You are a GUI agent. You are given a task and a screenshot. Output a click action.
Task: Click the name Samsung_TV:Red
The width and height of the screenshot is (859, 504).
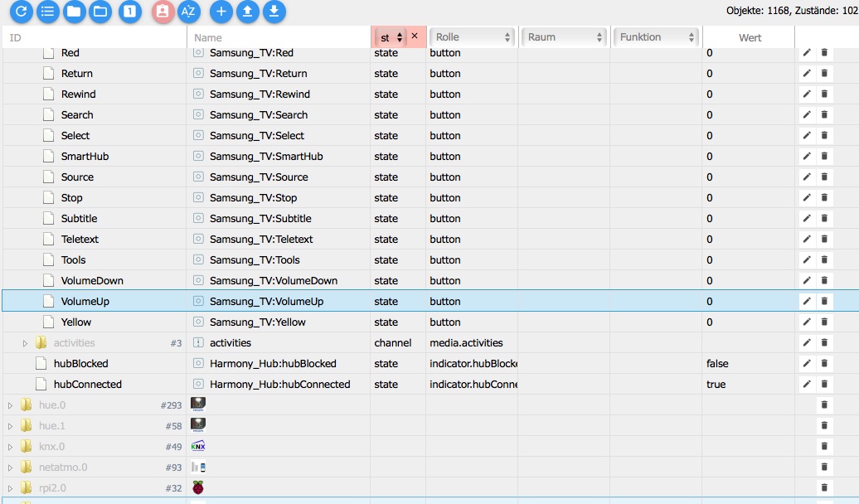click(x=251, y=52)
